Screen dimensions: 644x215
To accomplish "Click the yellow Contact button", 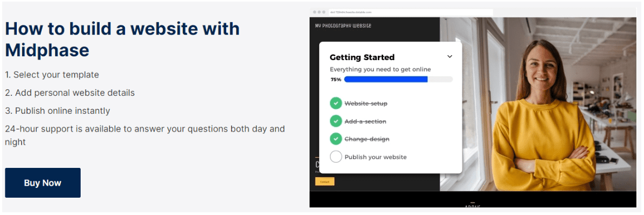I will pos(325,181).
